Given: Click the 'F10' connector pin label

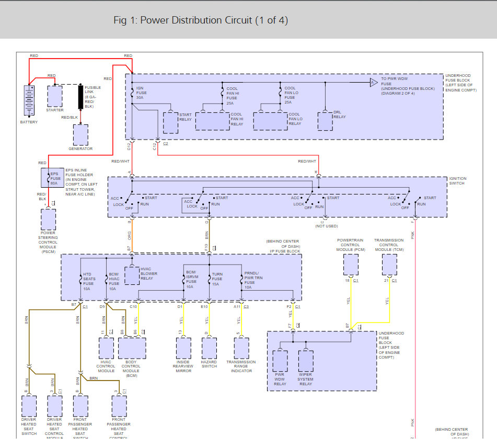Looking at the screenshot, I should click(206, 247).
